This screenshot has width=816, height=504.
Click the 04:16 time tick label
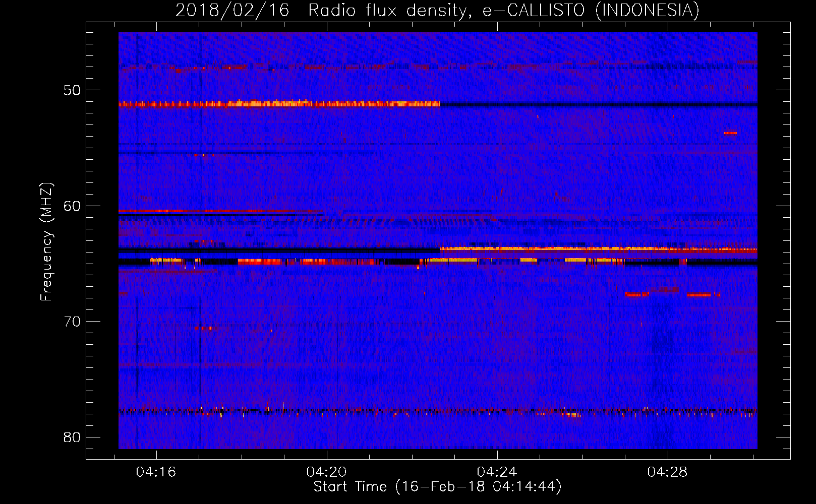pyautogui.click(x=156, y=472)
